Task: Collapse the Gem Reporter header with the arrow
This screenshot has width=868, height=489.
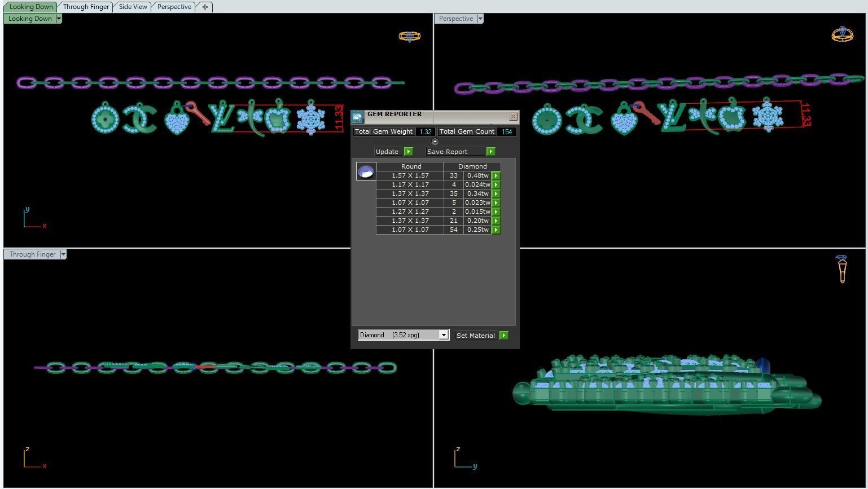Action: (435, 142)
